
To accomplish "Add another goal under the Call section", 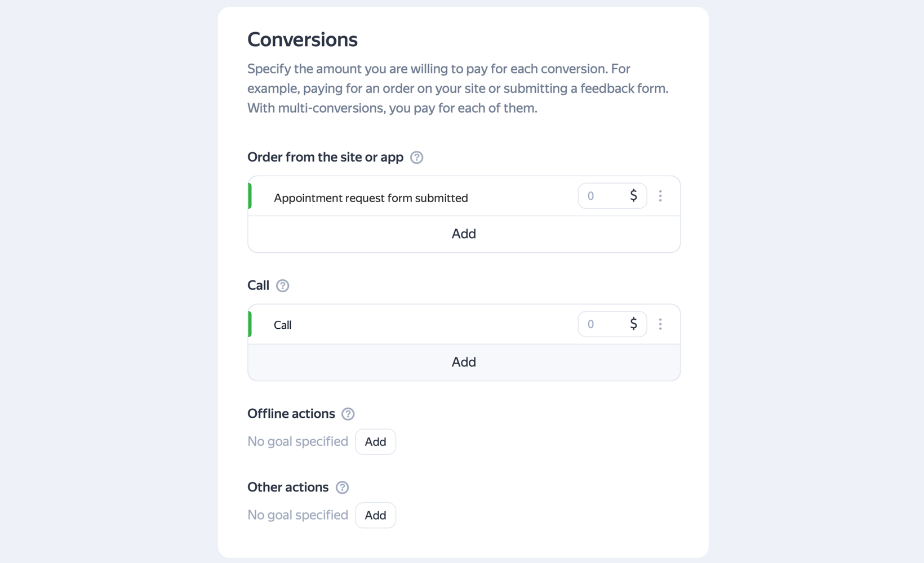I will (464, 363).
